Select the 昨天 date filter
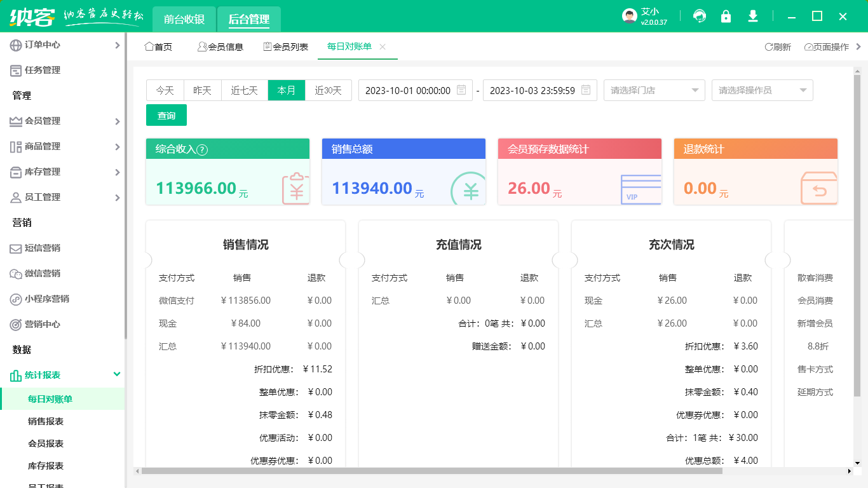868x488 pixels. point(202,90)
